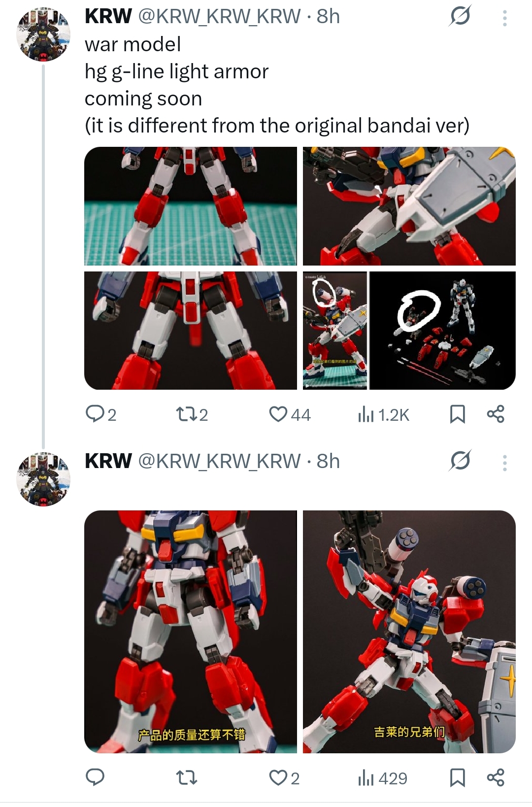Share the second KRW tweet

(496, 777)
